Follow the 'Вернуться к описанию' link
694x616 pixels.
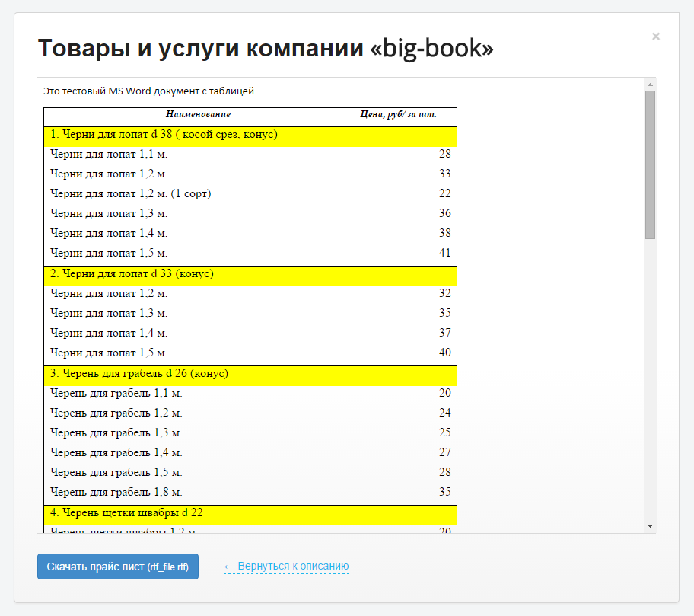click(x=286, y=567)
